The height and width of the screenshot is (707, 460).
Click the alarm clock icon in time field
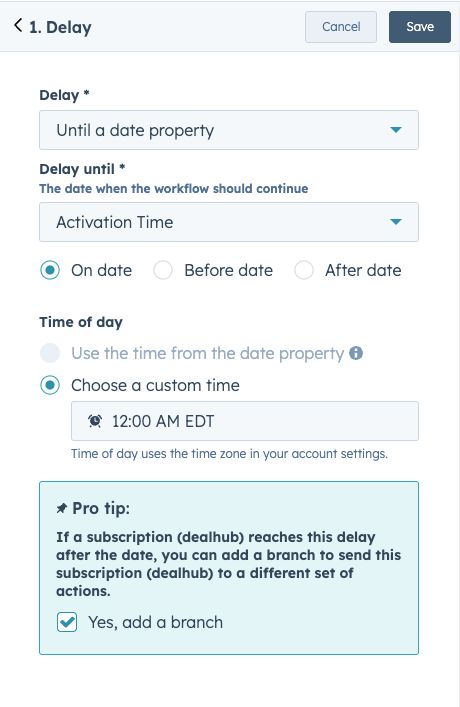point(95,421)
